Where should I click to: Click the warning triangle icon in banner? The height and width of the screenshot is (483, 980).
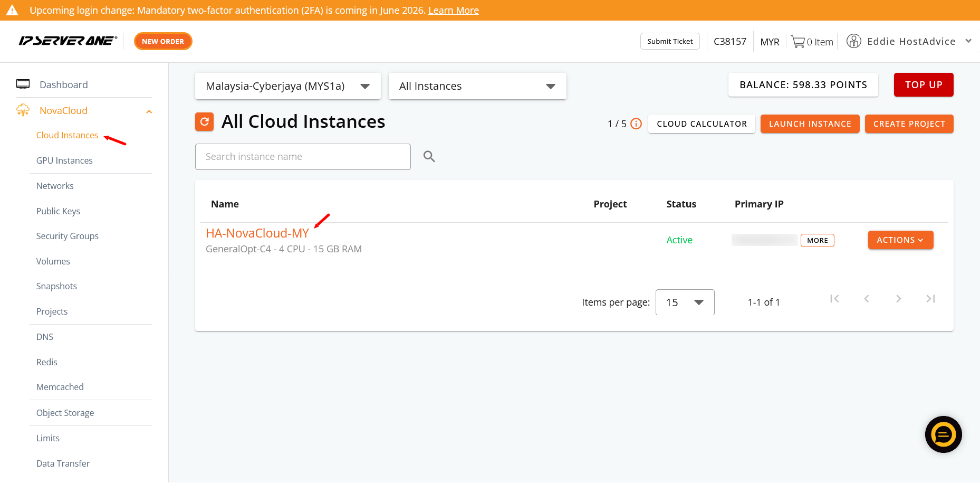point(12,10)
